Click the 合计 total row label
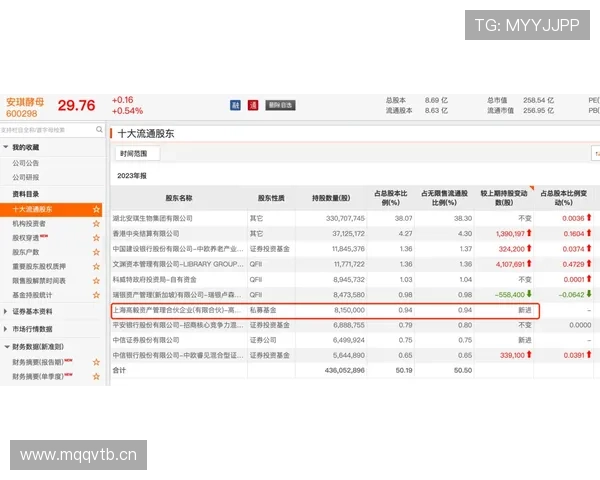The height and width of the screenshot is (480, 600). [x=119, y=370]
